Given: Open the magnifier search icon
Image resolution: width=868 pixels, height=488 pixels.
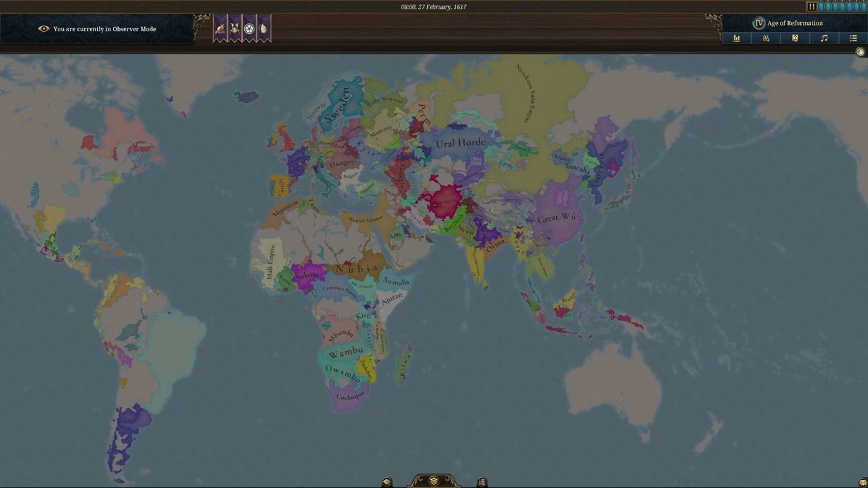Looking at the screenshot, I should (766, 38).
